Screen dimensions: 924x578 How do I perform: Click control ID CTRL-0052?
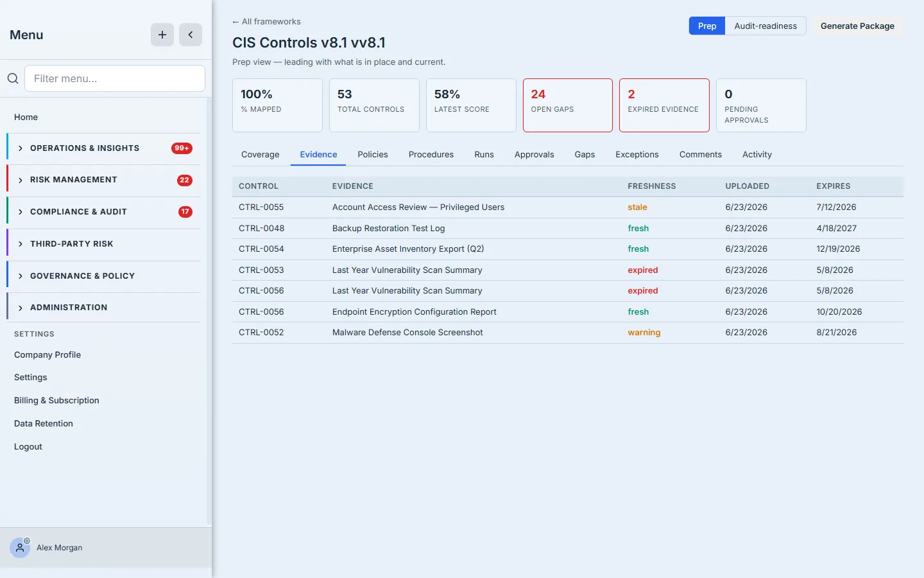pyautogui.click(x=261, y=333)
